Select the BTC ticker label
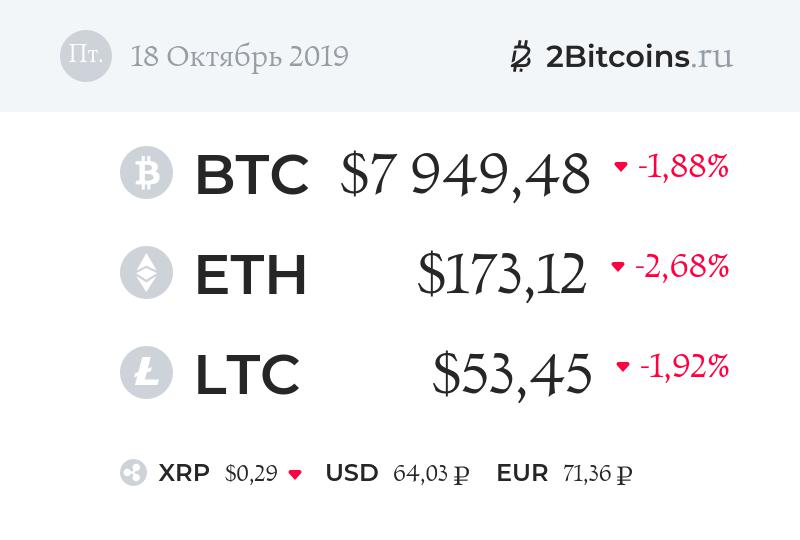This screenshot has height=540, width=800. (251, 174)
